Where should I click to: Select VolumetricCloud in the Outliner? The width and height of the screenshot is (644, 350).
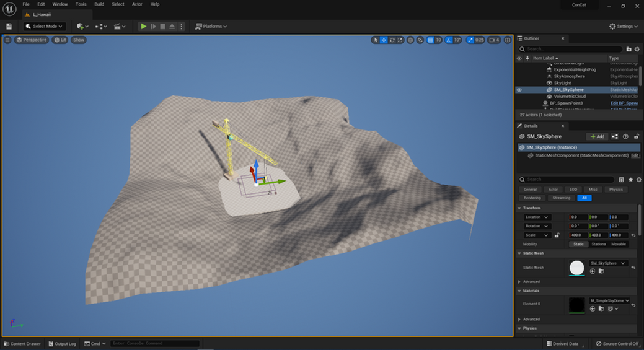[570, 97]
